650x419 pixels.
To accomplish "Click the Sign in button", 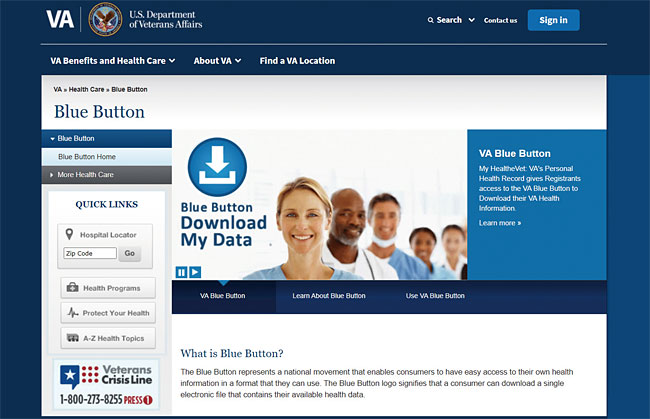I will pos(553,20).
